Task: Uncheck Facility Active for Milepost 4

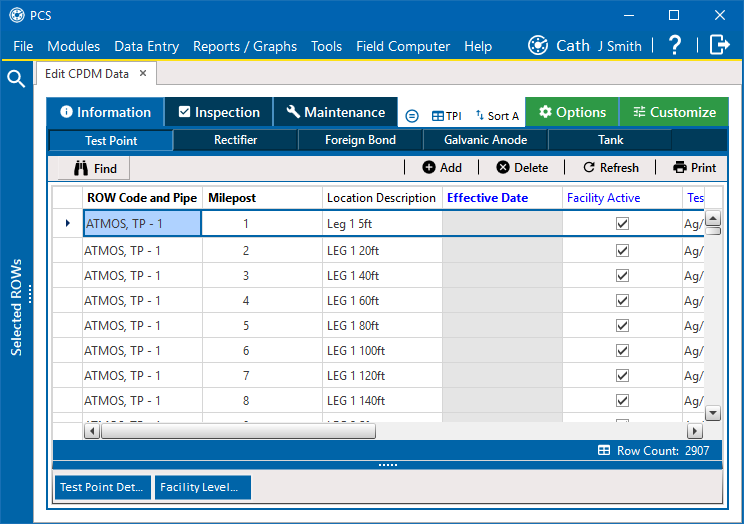Action: coord(622,300)
